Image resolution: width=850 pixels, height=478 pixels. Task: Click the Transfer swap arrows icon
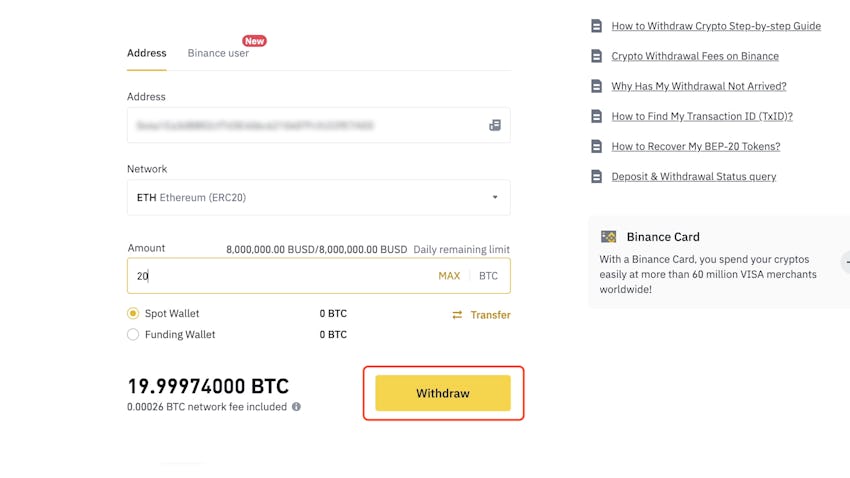457,315
